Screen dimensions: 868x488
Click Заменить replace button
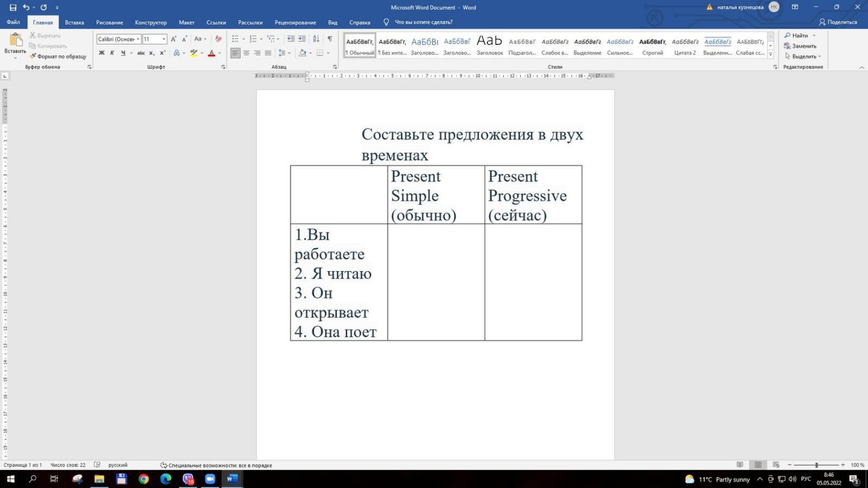(x=800, y=46)
